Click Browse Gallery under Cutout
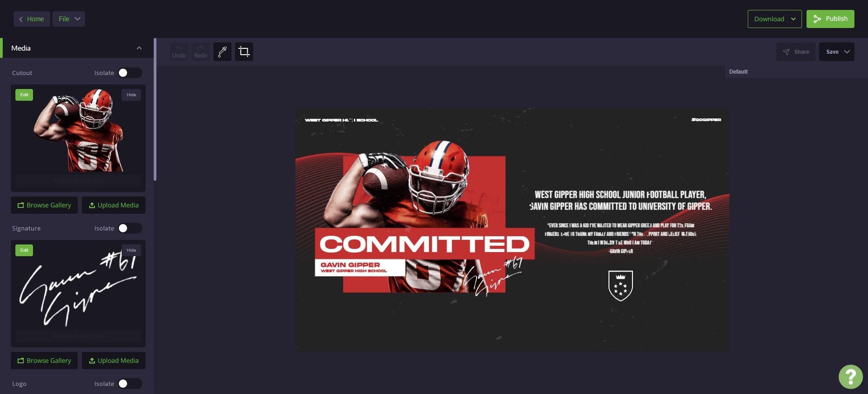 [x=44, y=205]
